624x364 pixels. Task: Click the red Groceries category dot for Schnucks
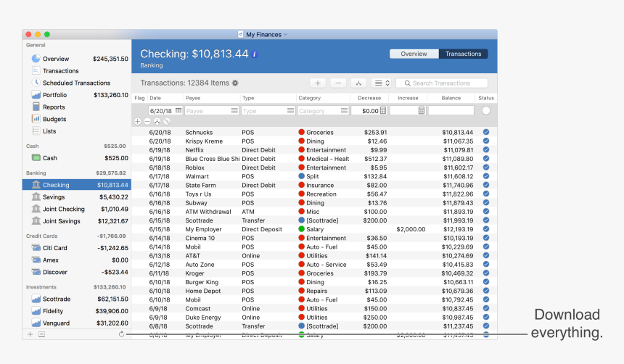click(302, 133)
